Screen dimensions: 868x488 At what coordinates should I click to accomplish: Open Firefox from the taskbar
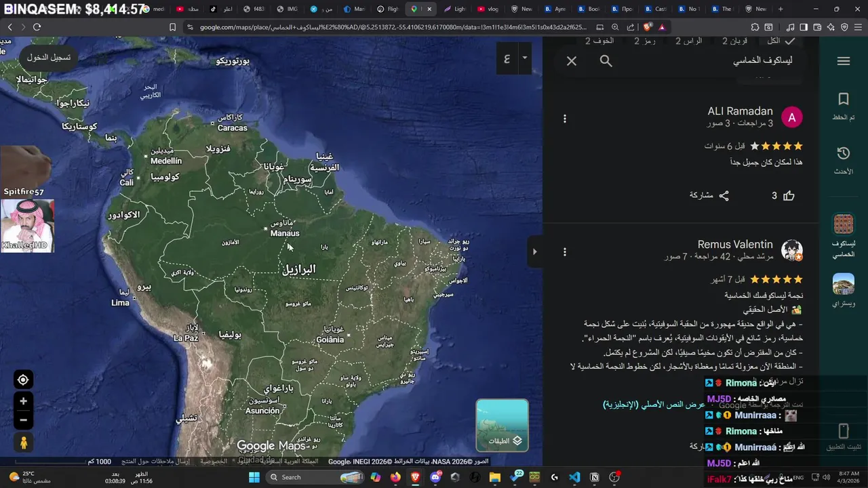coord(395,477)
